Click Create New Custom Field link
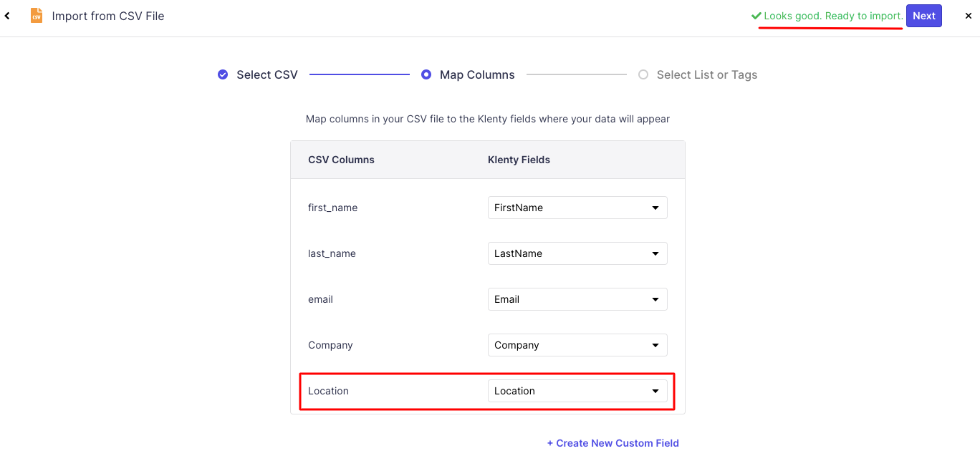The height and width of the screenshot is (466, 980). [x=613, y=443]
